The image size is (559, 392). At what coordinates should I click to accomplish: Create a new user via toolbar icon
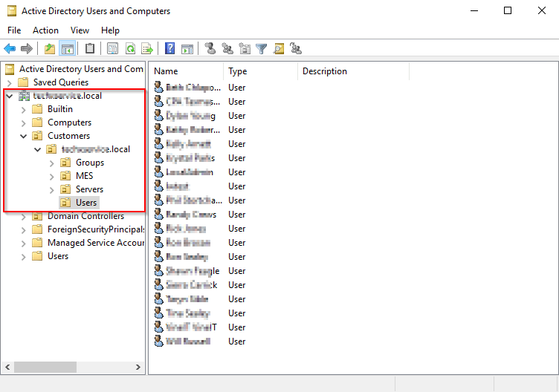(x=210, y=48)
